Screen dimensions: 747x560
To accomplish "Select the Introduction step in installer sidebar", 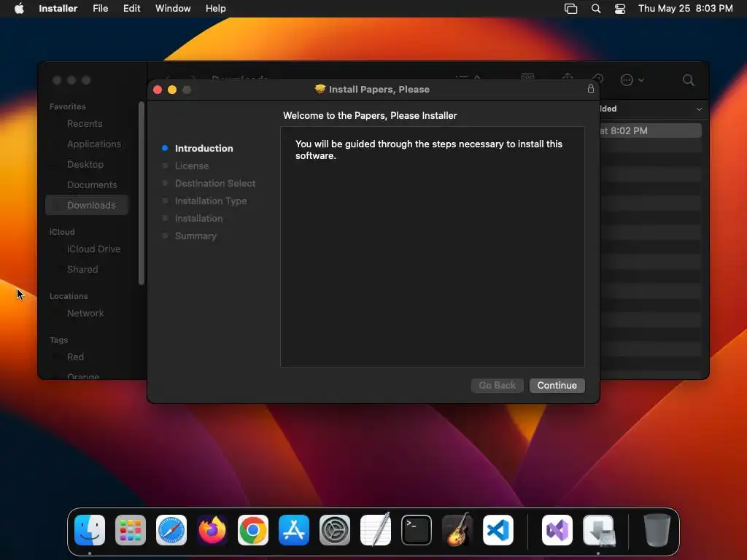I will [204, 148].
